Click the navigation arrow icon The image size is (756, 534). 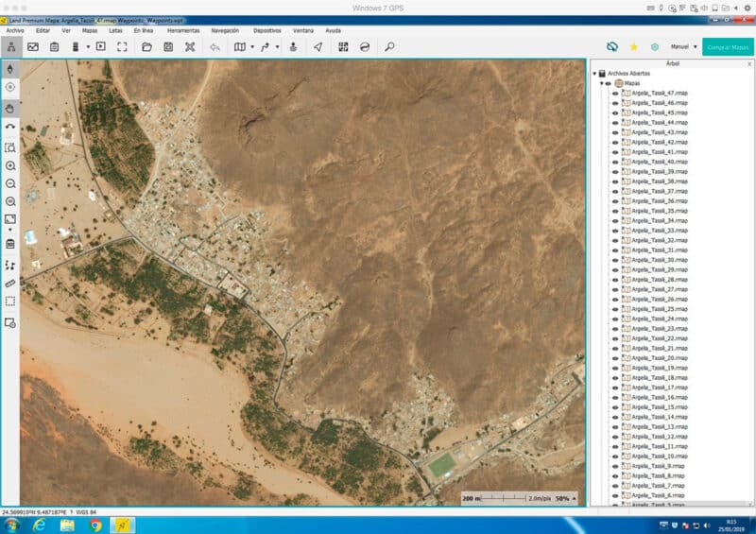pos(318,47)
